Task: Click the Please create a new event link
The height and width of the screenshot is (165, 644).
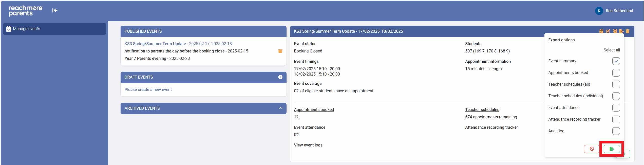Action: pos(148,89)
